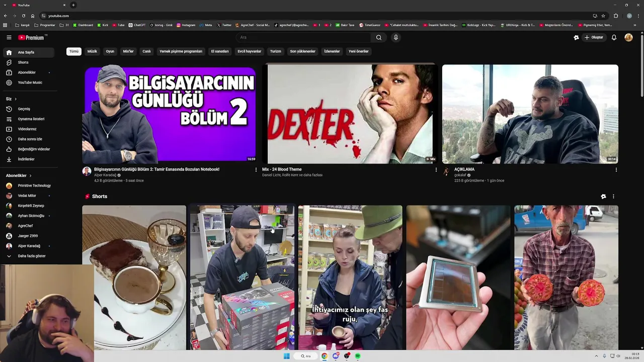
Task: Select the El sanatları chip
Action: tap(220, 51)
